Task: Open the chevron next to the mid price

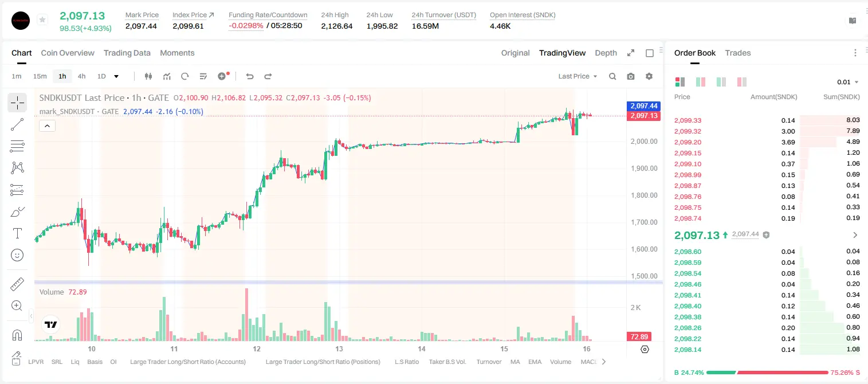Action: coord(855,235)
